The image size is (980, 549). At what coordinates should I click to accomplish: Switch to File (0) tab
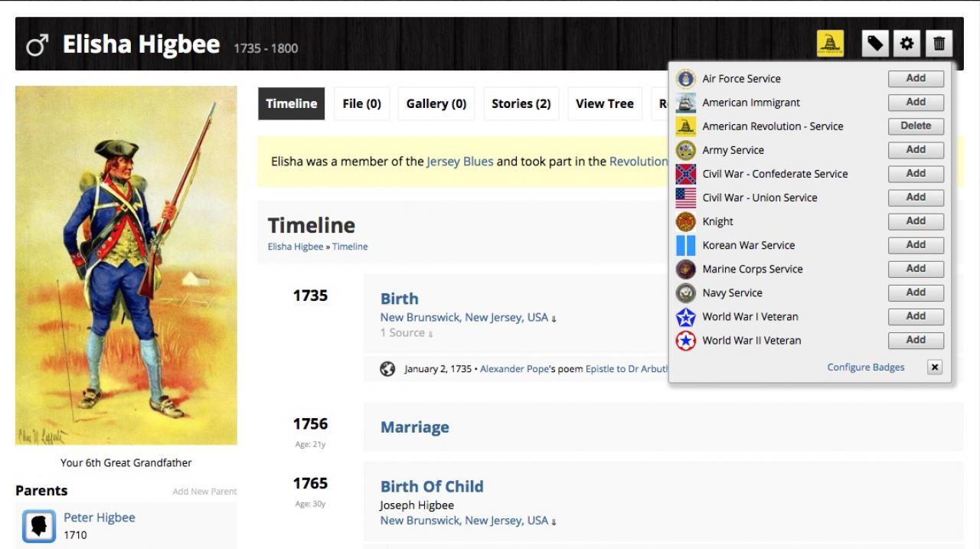tap(362, 103)
